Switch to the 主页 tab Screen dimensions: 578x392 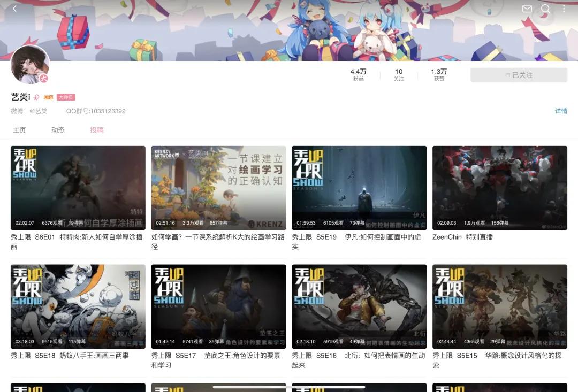point(19,129)
